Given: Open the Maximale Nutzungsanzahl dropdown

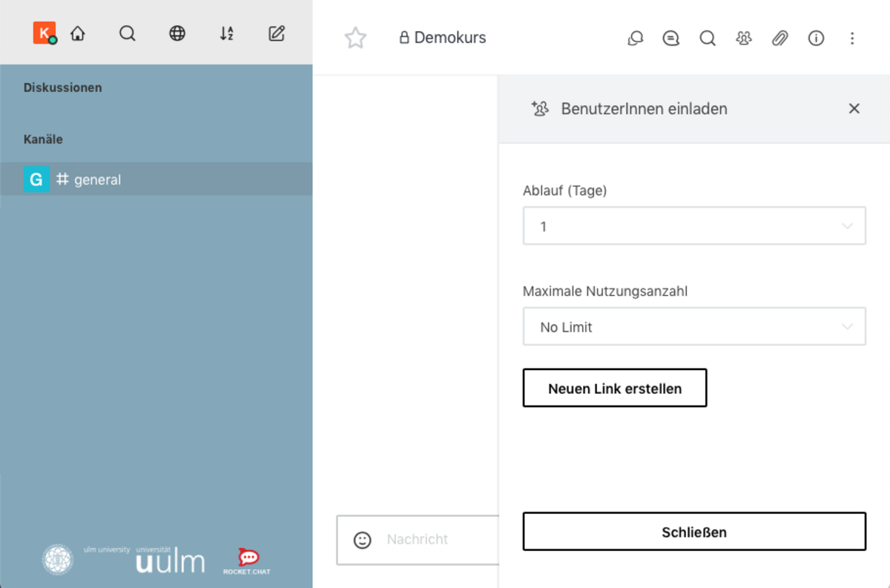Looking at the screenshot, I should pos(694,327).
